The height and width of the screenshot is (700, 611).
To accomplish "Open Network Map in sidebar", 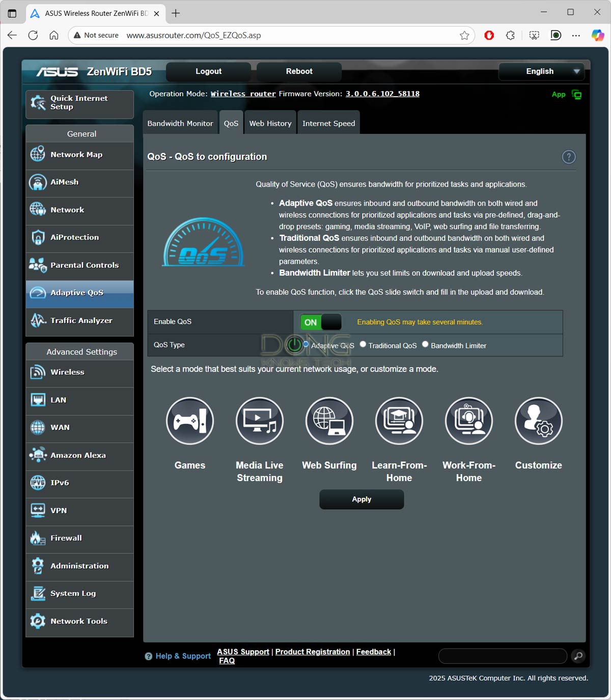I will pyautogui.click(x=80, y=155).
